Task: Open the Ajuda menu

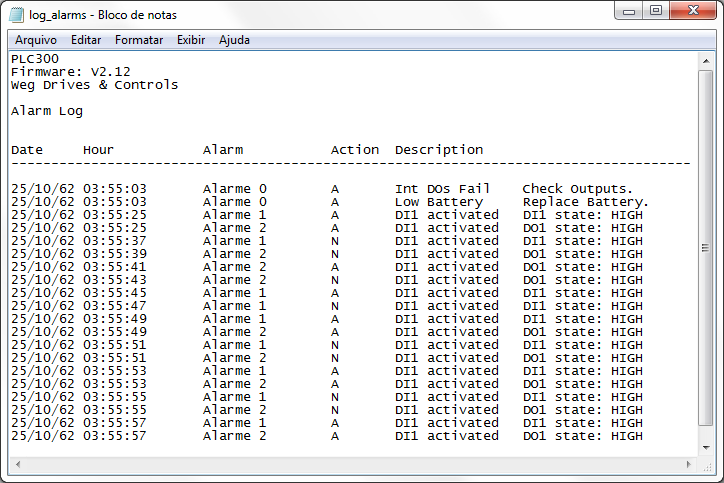Action: pos(234,40)
